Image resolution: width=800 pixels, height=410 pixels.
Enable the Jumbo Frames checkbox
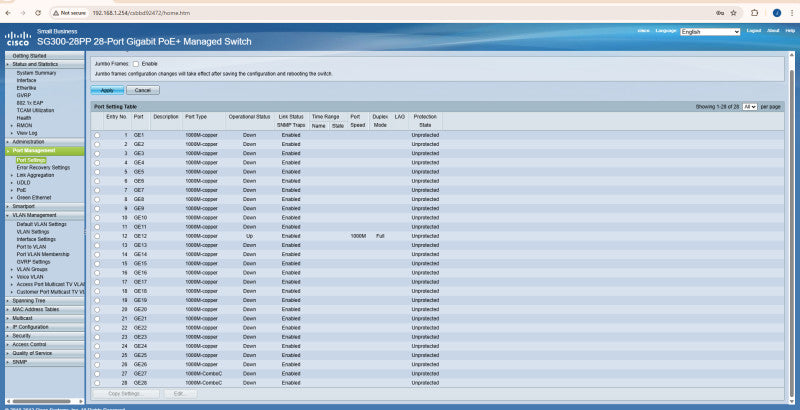point(136,64)
